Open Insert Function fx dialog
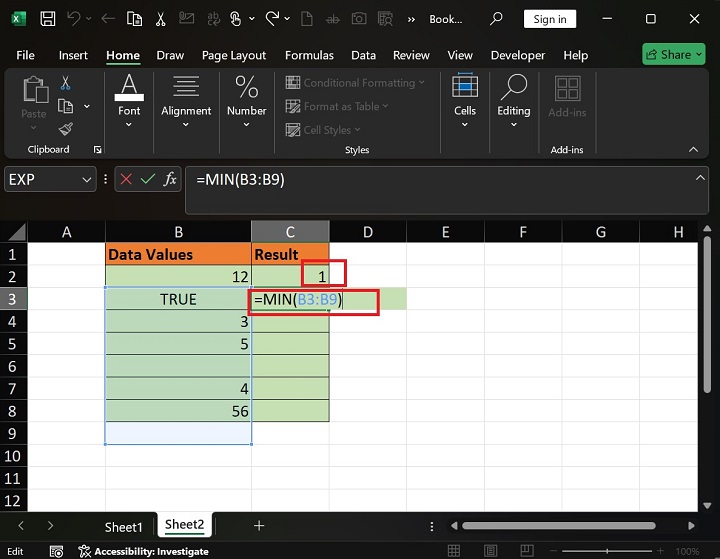Viewport: 720px width, 559px height. tap(171, 179)
